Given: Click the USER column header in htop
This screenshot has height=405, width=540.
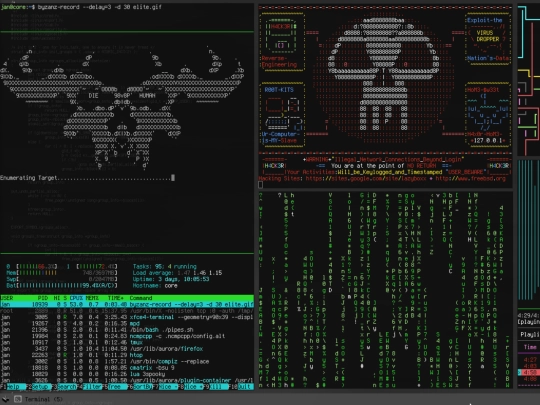Looking at the screenshot, I should pyautogui.click(x=7, y=298).
